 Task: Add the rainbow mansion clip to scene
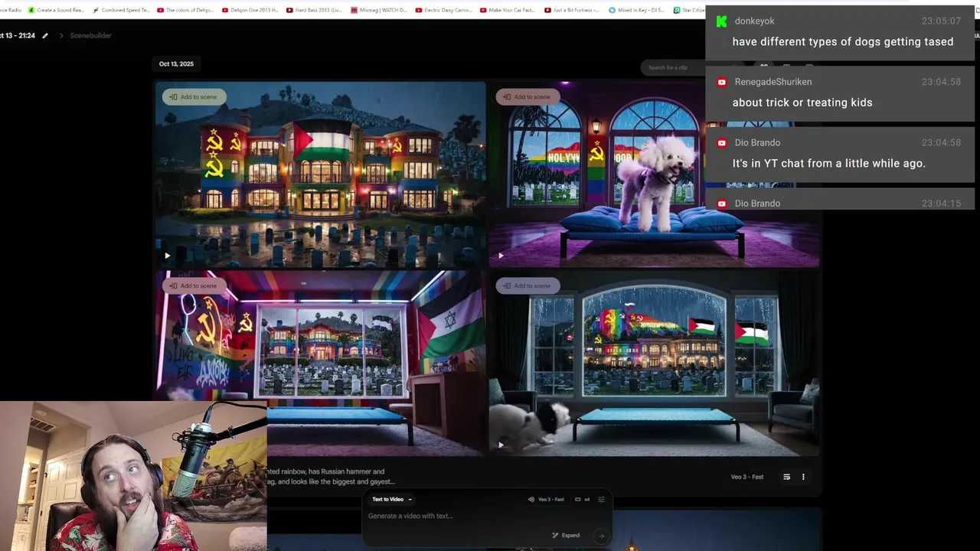point(194,97)
